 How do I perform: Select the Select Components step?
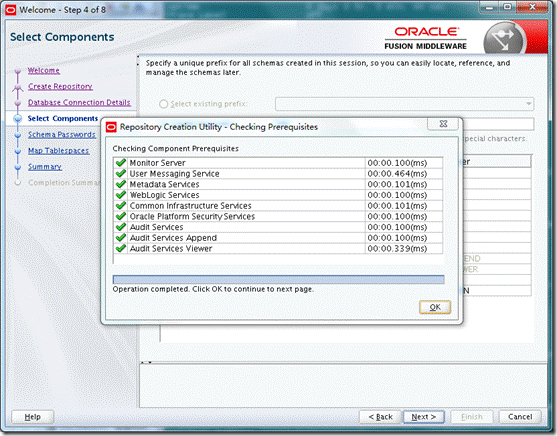click(x=63, y=118)
